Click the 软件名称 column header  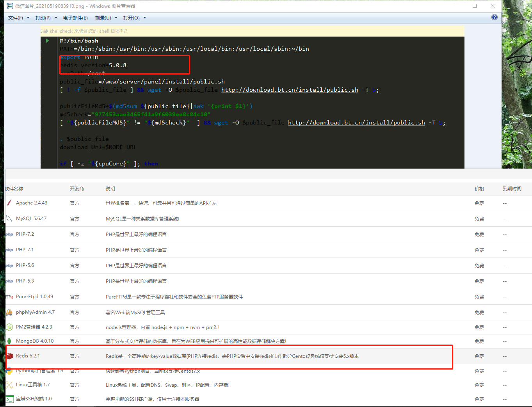[14, 189]
